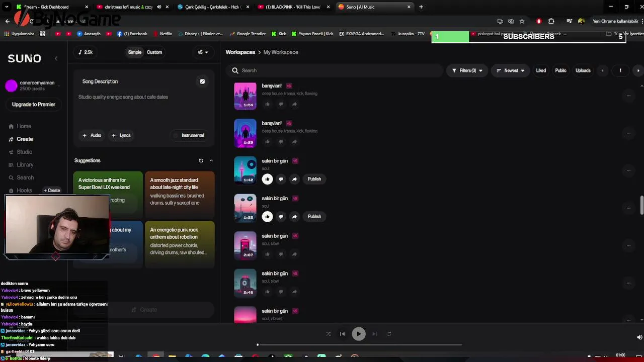
Task: Toggle dislike on the 1:42 sakin bir gün
Action: 281,179
